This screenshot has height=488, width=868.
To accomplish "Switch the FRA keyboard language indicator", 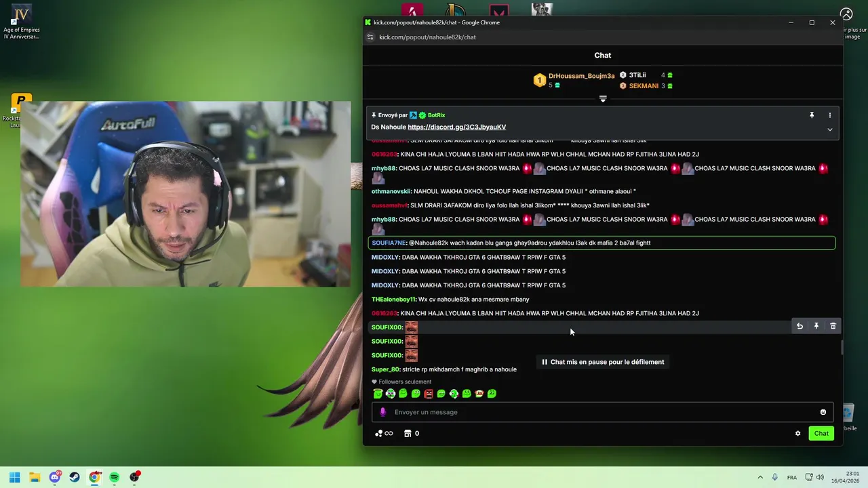I will (x=792, y=477).
